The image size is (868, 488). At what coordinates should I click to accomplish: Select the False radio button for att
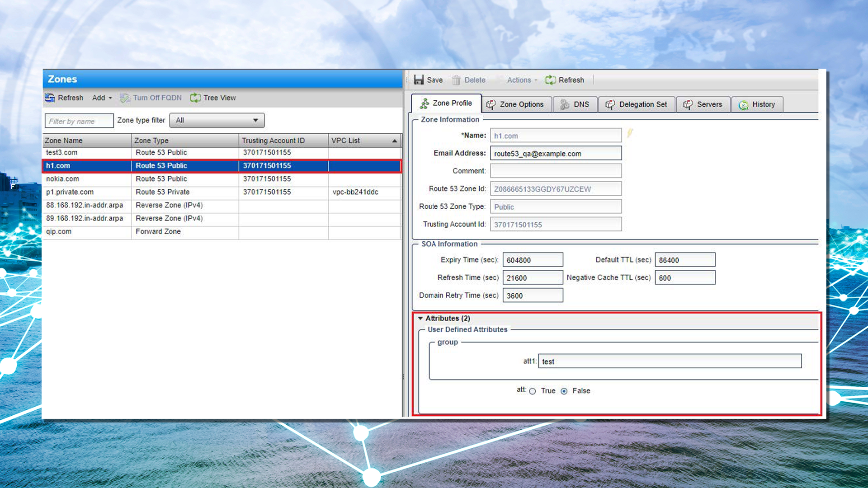[x=564, y=391]
